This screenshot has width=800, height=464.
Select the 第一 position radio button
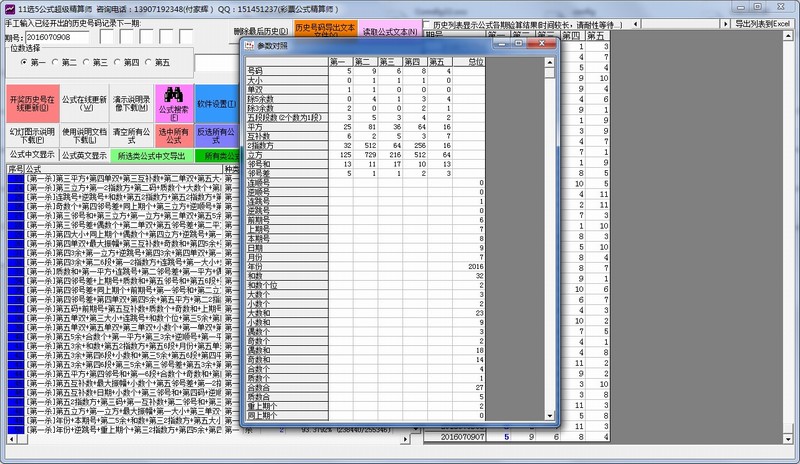25,62
